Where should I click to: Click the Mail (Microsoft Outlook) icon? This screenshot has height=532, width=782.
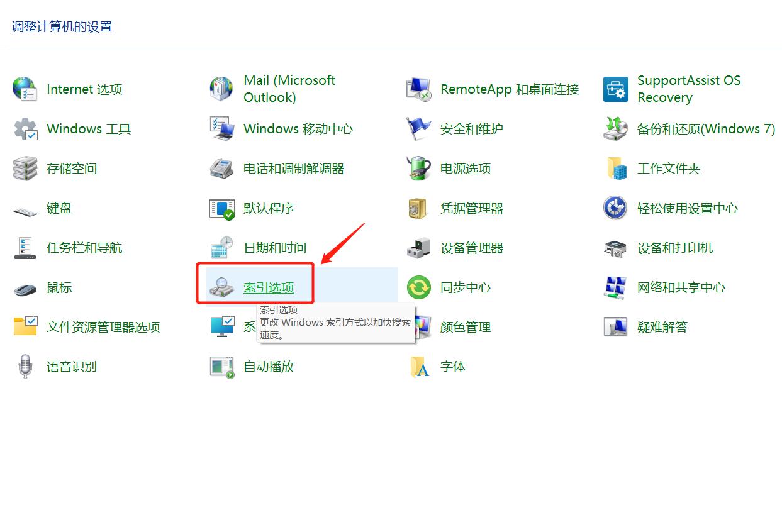(x=221, y=89)
